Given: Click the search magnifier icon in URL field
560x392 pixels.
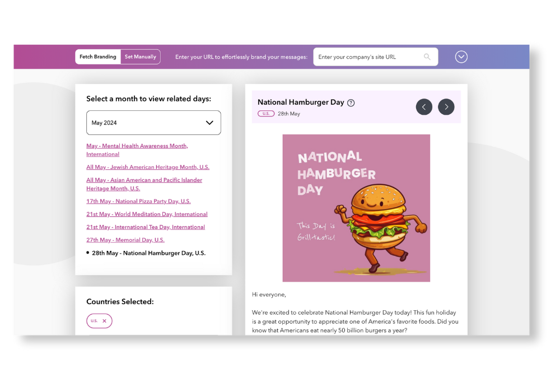Looking at the screenshot, I should tap(427, 57).
